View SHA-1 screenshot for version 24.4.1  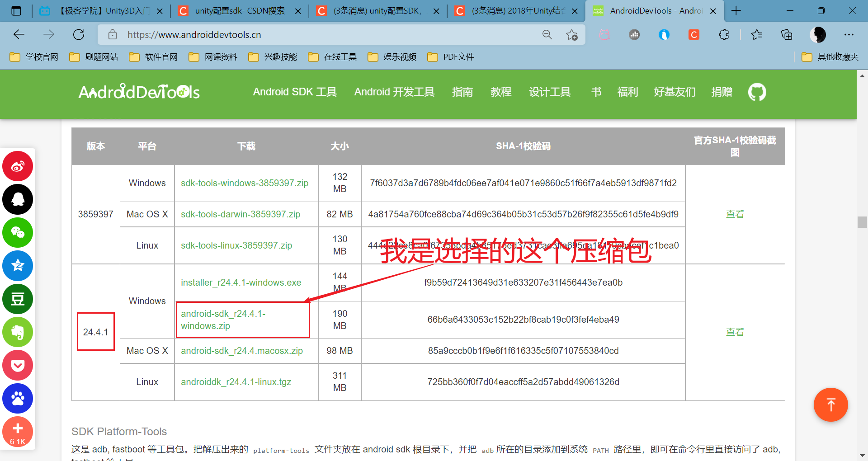(x=735, y=332)
